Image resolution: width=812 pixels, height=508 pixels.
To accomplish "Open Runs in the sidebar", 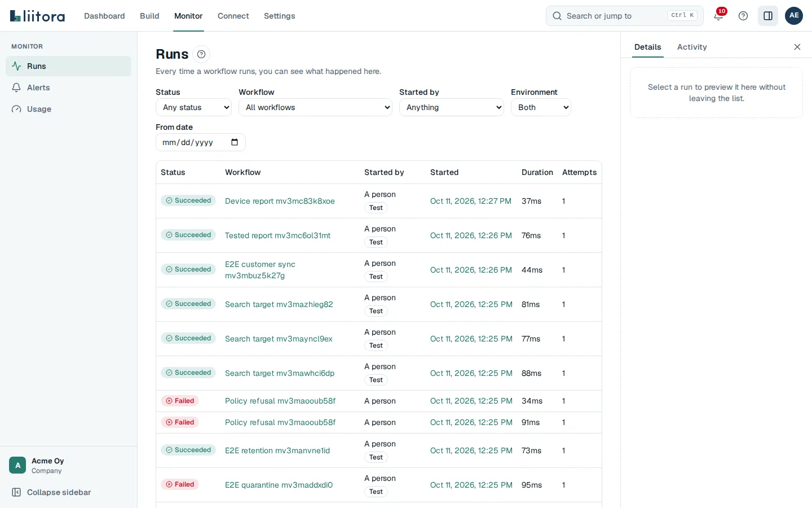I will tap(68, 66).
